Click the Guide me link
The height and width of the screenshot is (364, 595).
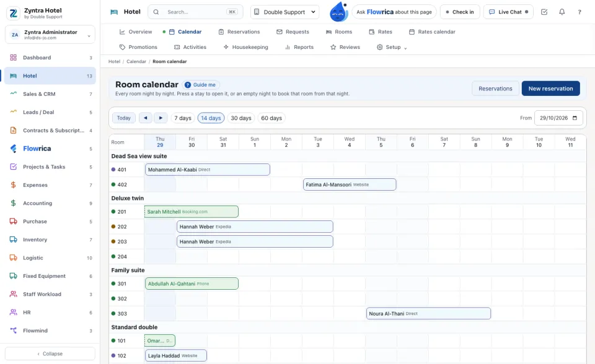[x=200, y=85]
